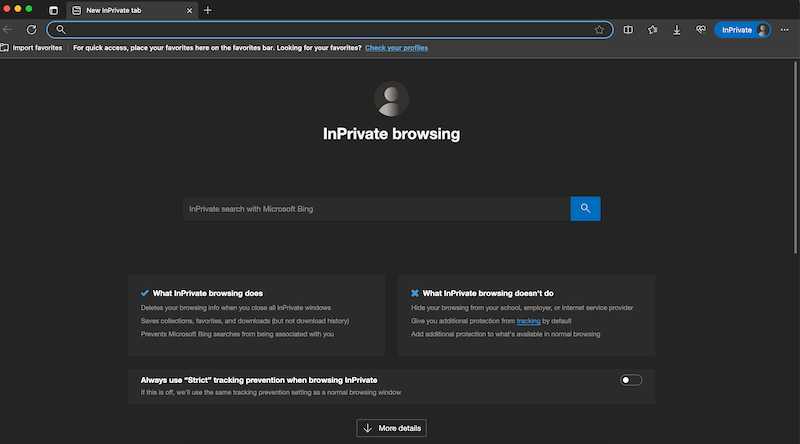Viewport: 800px width, 444px height.
Task: Click the blue search magnifier button
Action: (585, 209)
